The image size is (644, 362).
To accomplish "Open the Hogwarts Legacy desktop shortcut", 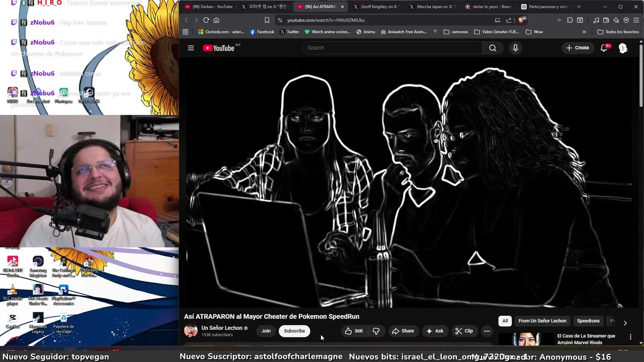I will (38, 323).
